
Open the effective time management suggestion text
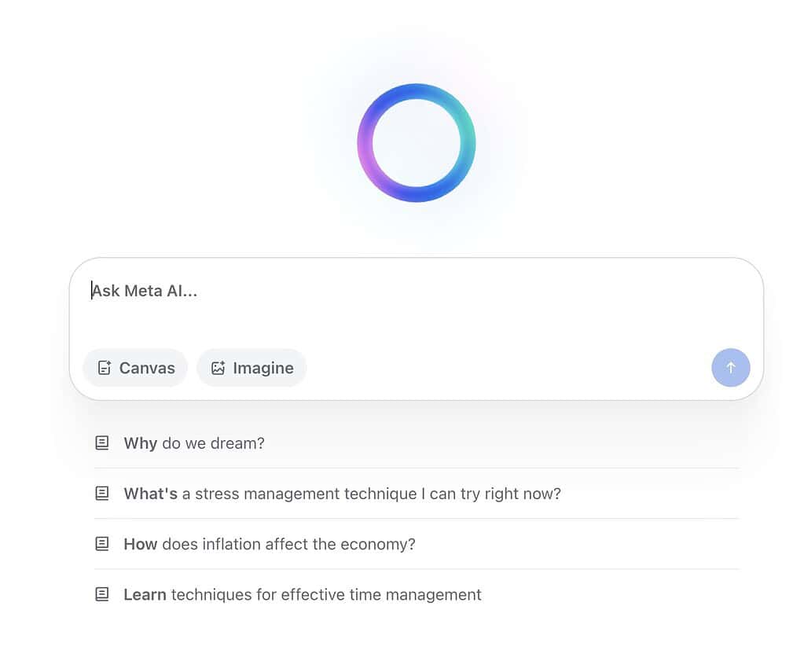[x=326, y=594]
